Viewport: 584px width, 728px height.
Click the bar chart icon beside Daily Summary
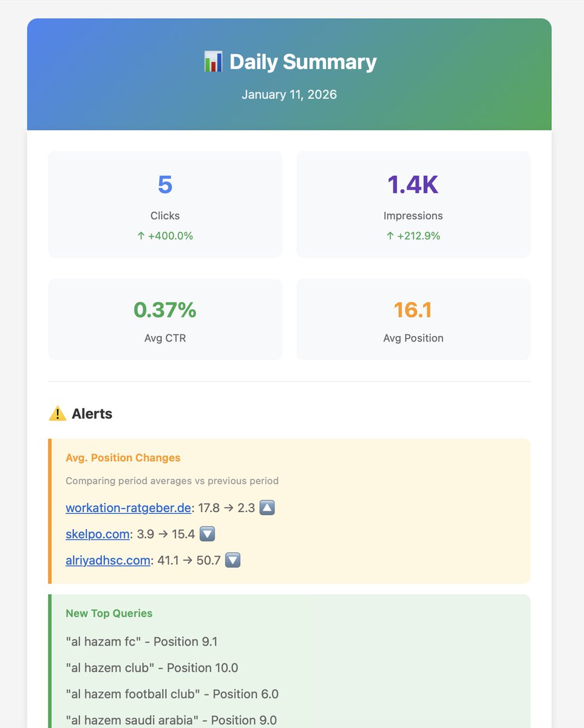tap(213, 62)
